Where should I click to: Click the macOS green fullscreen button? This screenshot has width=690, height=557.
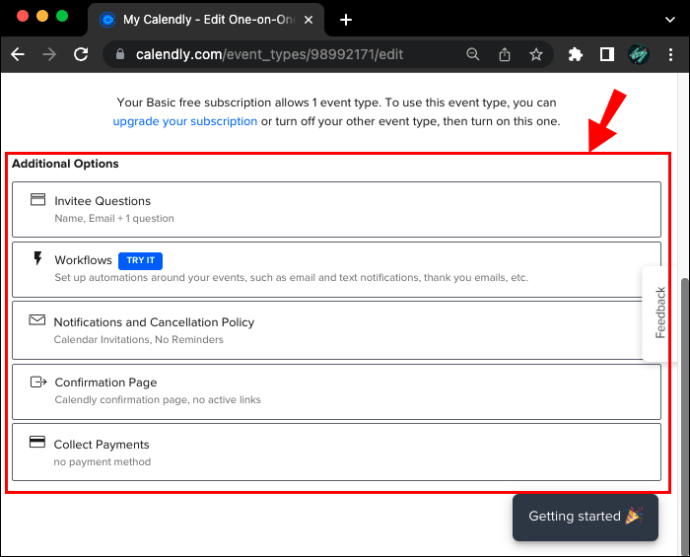[x=62, y=16]
